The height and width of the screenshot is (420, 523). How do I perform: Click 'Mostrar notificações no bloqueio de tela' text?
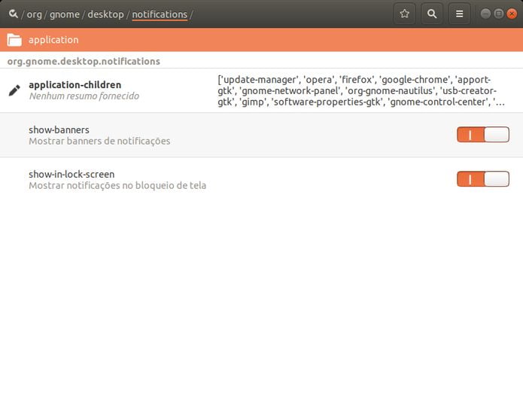pyautogui.click(x=117, y=185)
